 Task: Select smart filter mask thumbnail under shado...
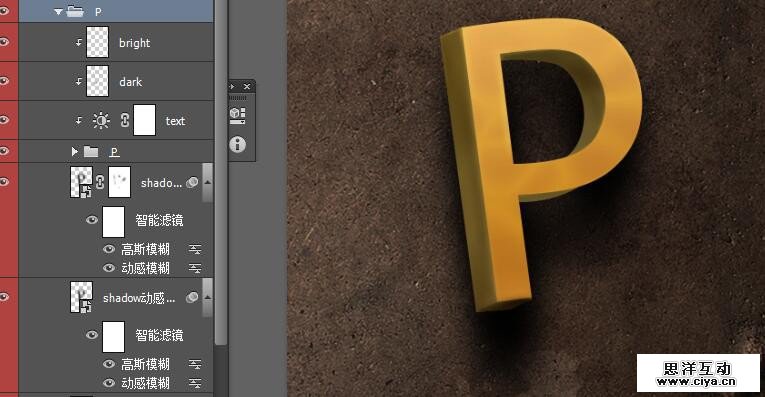click(x=113, y=222)
